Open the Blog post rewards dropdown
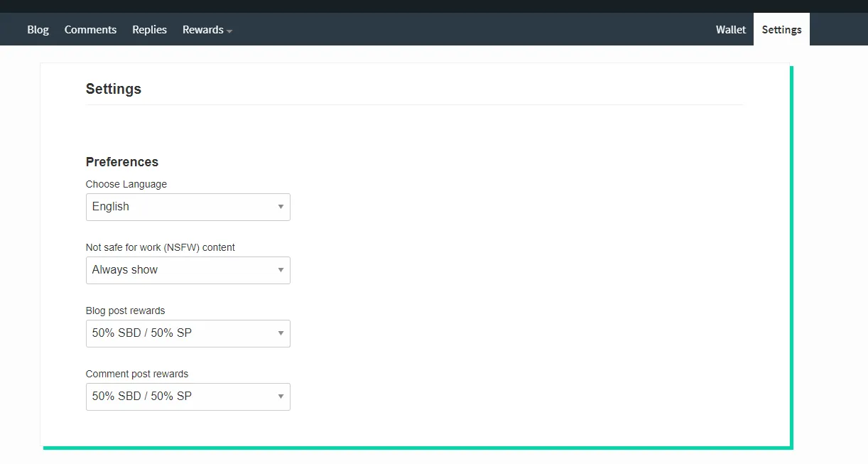Viewport: 868px width, 464px height. [188, 333]
